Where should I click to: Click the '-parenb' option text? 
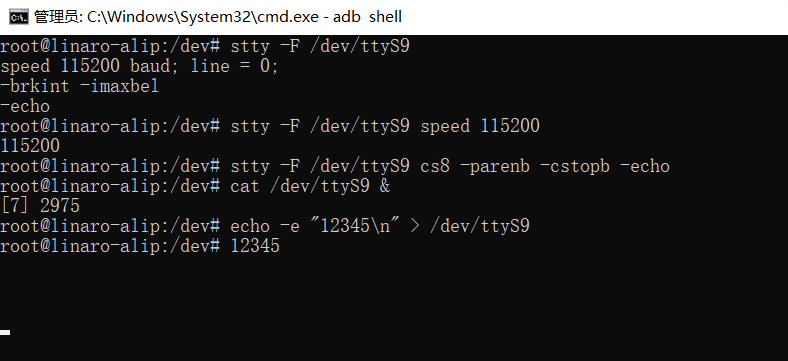495,166
